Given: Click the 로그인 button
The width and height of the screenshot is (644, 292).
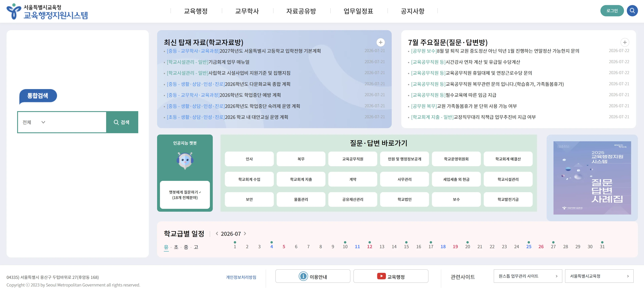Looking at the screenshot, I should pyautogui.click(x=612, y=11).
